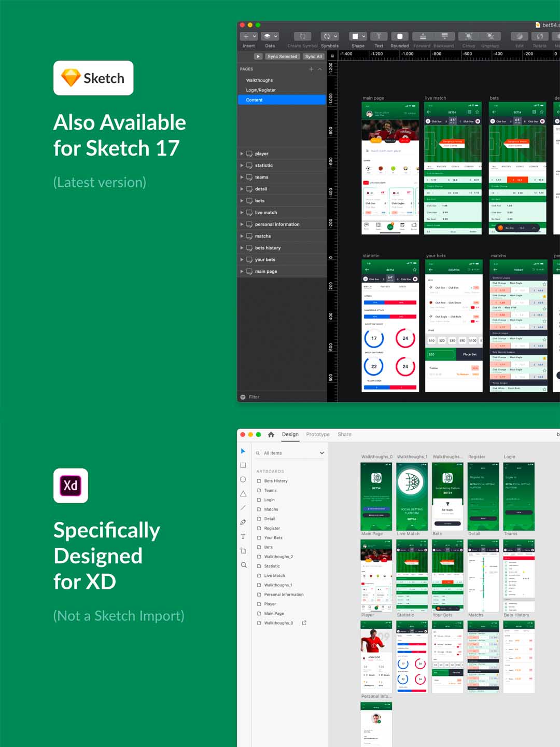Image resolution: width=560 pixels, height=747 pixels.
Task: Click the Text tool in Sketch toolbar
Action: [x=379, y=37]
